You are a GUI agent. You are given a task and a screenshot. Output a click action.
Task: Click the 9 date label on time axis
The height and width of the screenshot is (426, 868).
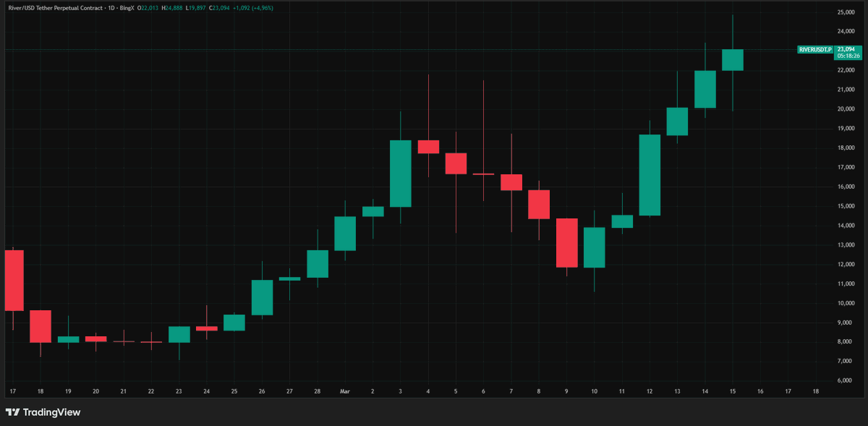click(566, 391)
